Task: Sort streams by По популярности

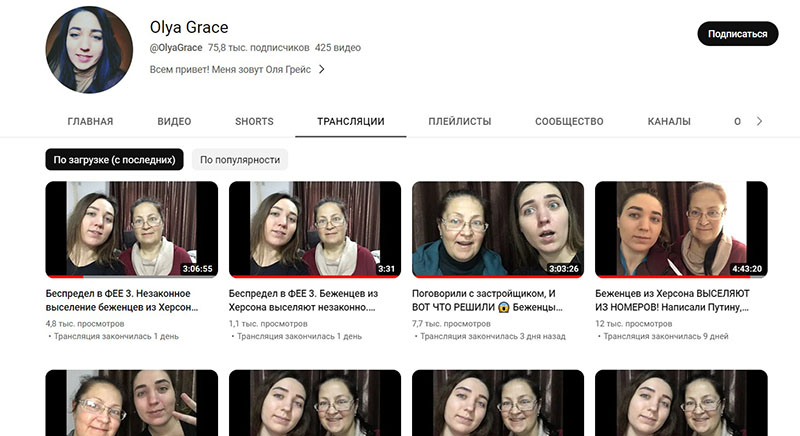Action: click(x=240, y=160)
